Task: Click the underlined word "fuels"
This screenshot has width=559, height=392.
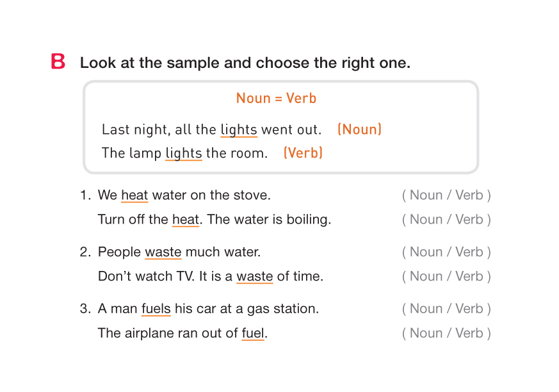Action: (x=156, y=309)
